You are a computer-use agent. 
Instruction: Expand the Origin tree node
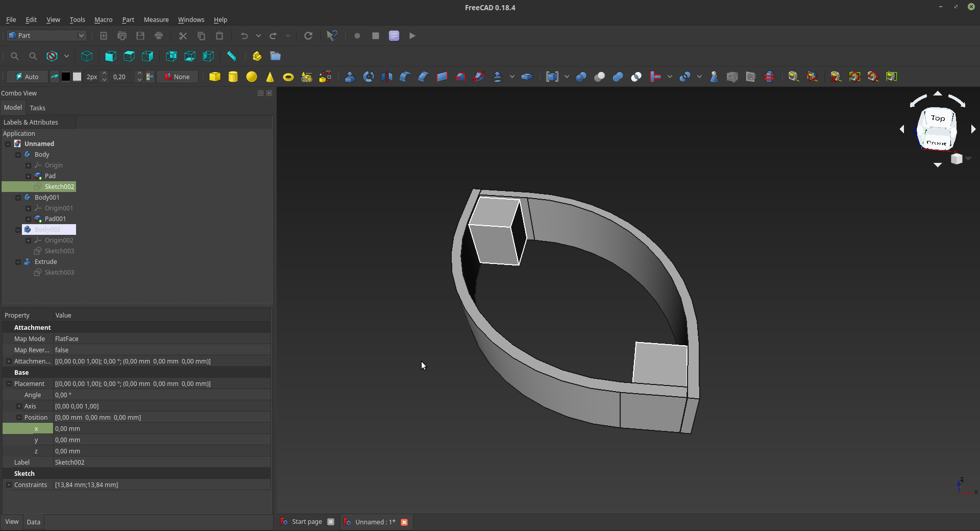[28, 165]
